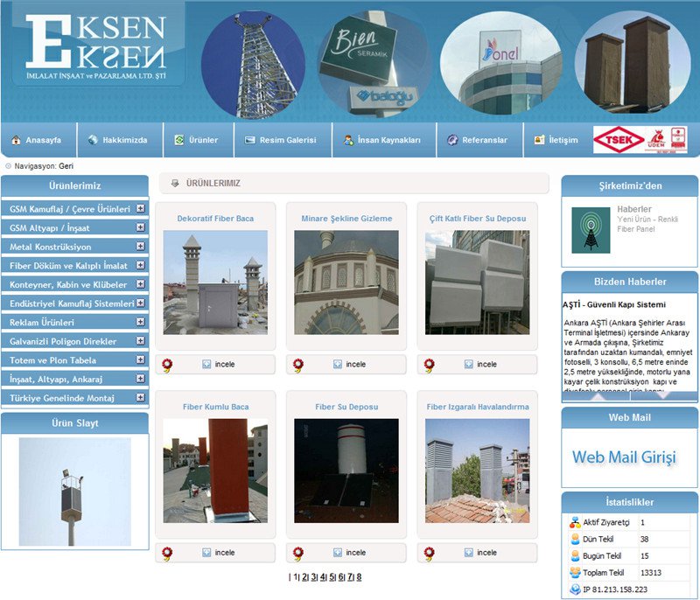700x600 pixels.
Task: Open the Ürünler menu item
Action: click(x=196, y=140)
